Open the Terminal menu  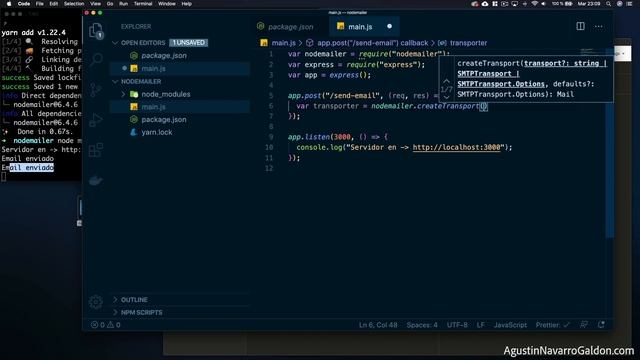tap(143, 4)
